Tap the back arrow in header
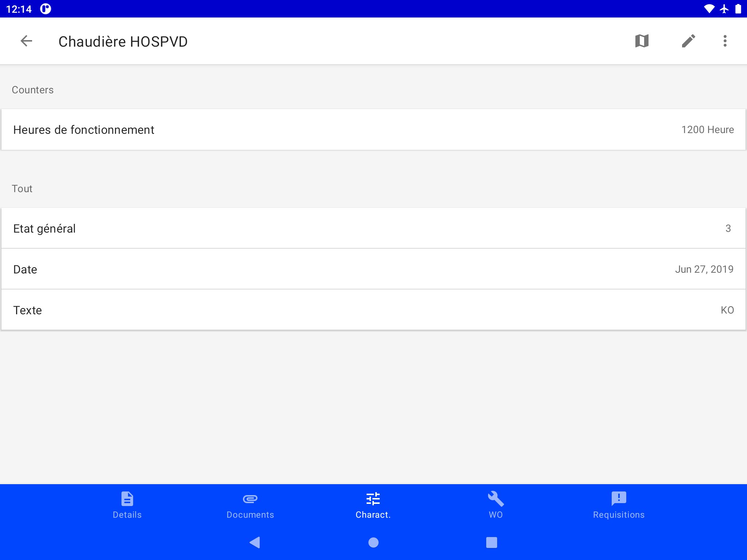 [26, 41]
